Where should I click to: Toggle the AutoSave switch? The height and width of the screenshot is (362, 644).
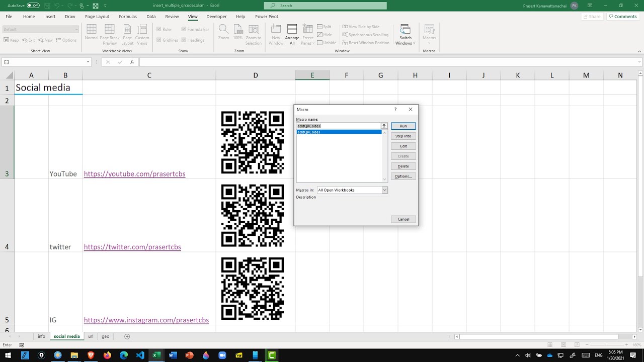point(33,5)
